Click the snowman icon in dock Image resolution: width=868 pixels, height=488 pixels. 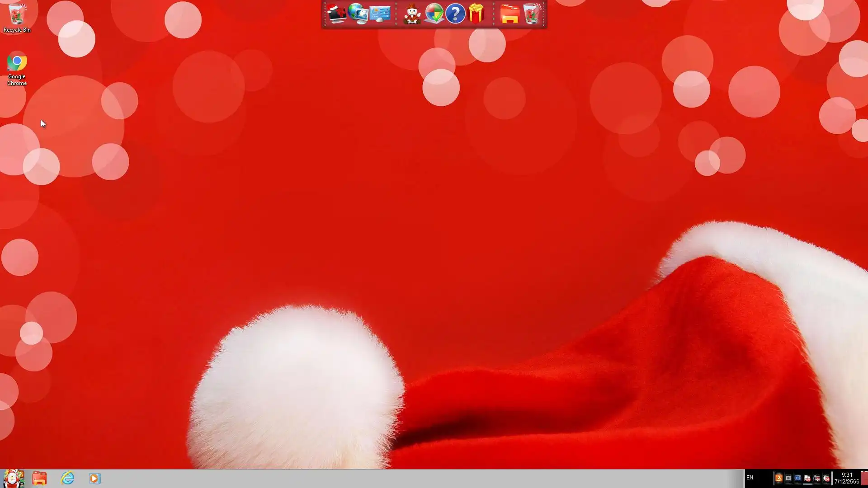[412, 14]
